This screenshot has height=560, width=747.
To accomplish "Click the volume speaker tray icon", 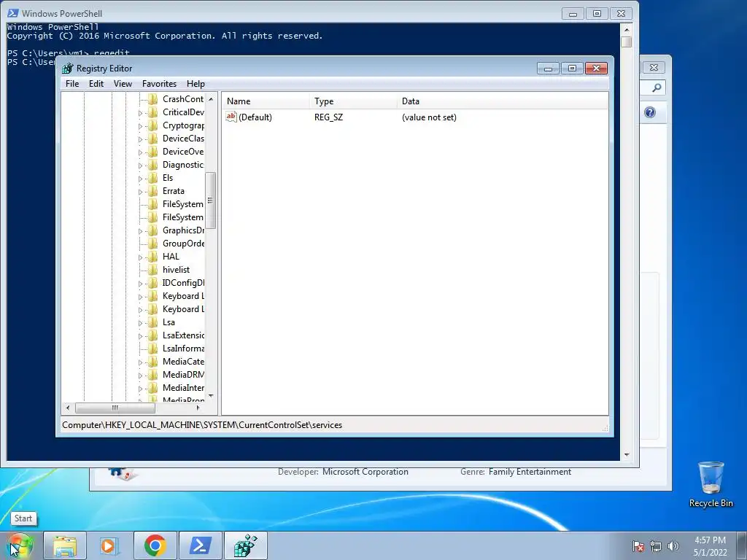I will pyautogui.click(x=673, y=546).
